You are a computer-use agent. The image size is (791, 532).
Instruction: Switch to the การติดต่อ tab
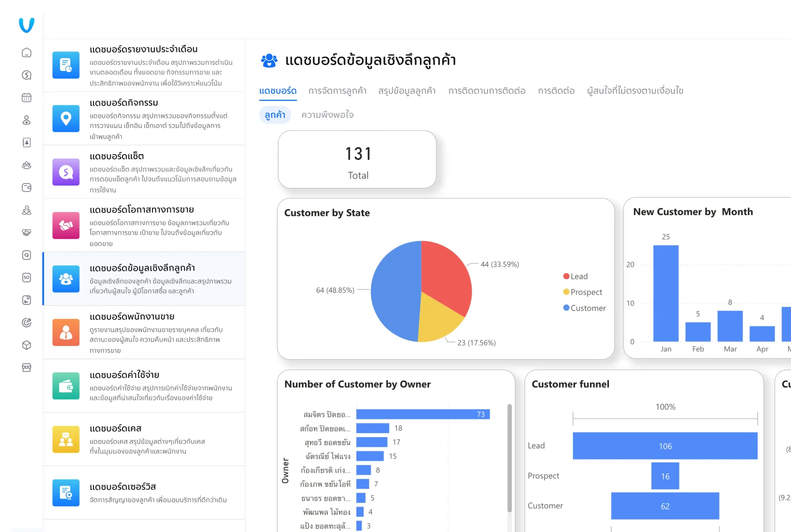click(x=556, y=91)
